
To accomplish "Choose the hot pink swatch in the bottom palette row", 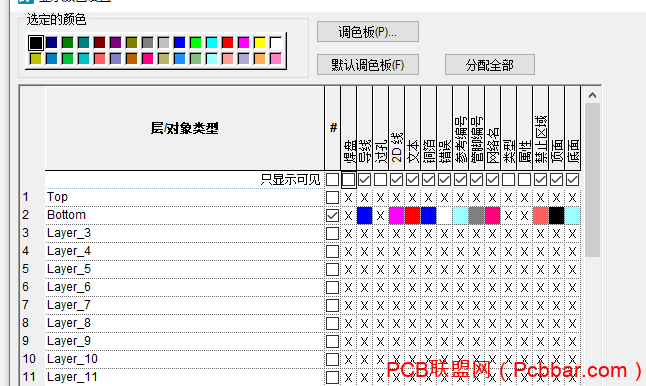I will coord(147,59).
